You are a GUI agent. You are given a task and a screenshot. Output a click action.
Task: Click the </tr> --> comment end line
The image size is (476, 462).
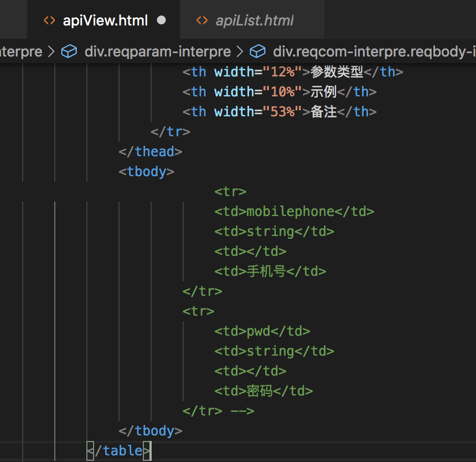(x=218, y=411)
